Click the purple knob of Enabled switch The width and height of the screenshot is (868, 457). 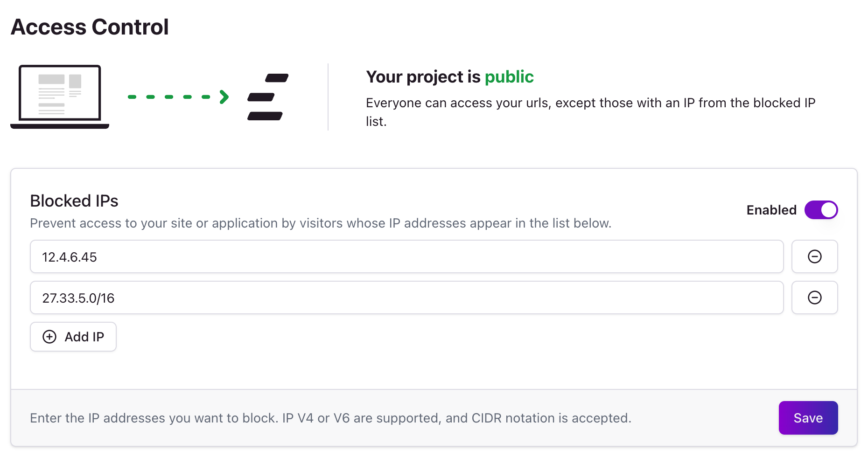[x=829, y=210]
